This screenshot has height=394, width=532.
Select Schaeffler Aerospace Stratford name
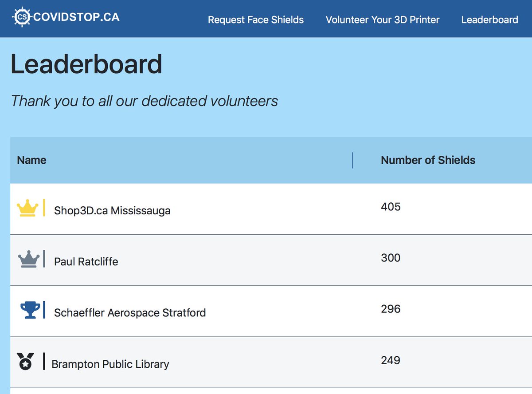click(130, 313)
